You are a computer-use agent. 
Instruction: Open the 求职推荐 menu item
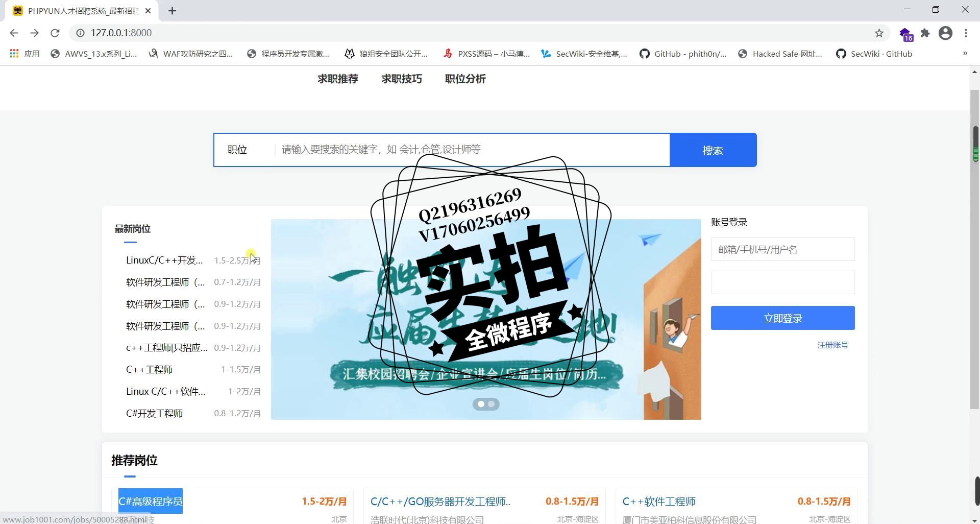coord(338,79)
